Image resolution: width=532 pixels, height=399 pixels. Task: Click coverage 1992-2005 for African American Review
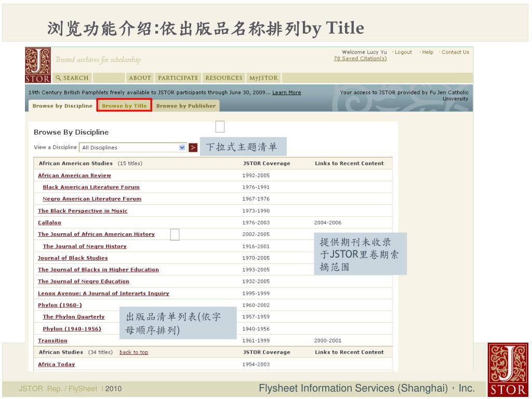click(x=256, y=176)
